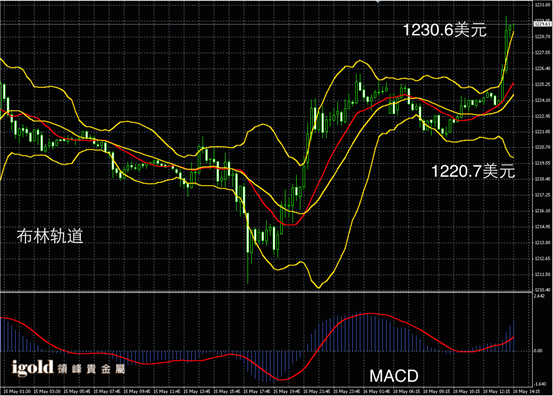
Task: Click the lowest long-wick candlestick near 1211
Action: pos(248,248)
